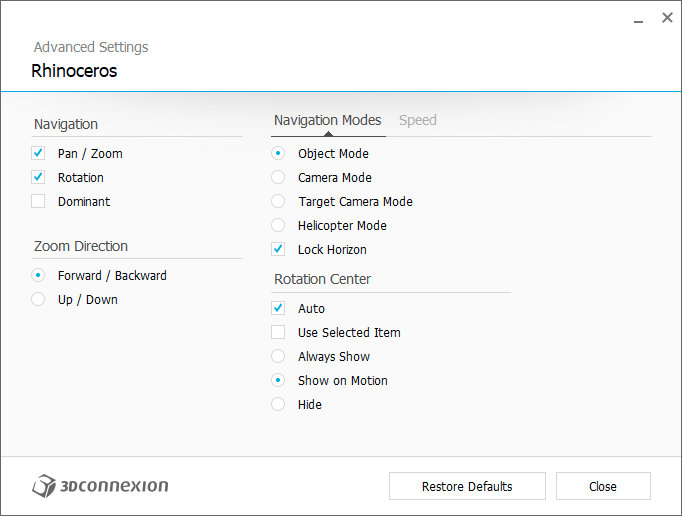
Task: Select Forward / Backward zoom direction
Action: tap(38, 275)
